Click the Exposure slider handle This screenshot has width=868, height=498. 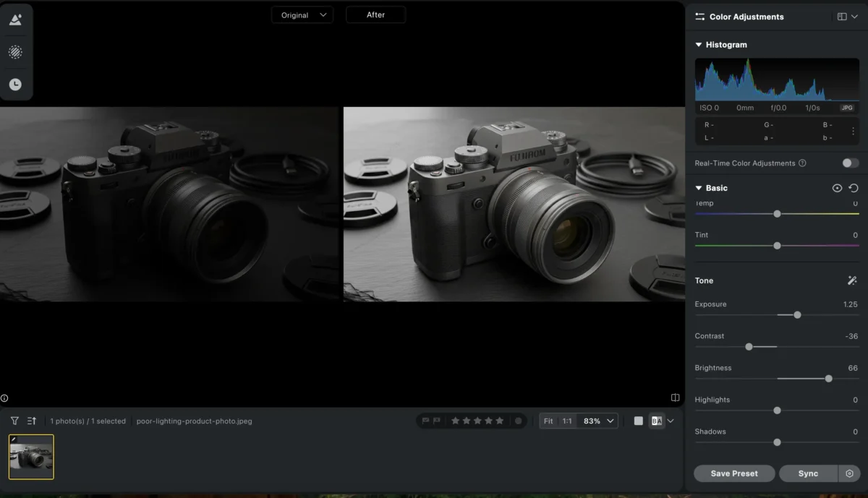pos(797,315)
